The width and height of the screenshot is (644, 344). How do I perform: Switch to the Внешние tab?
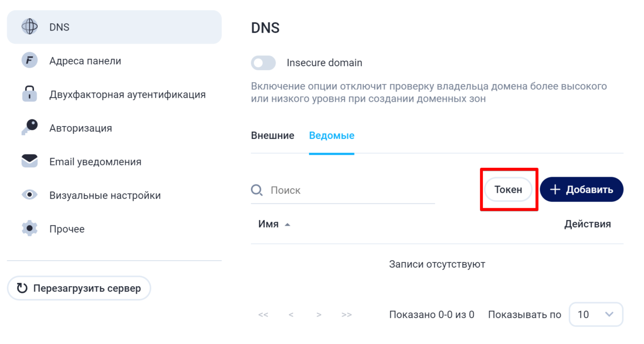(x=272, y=136)
